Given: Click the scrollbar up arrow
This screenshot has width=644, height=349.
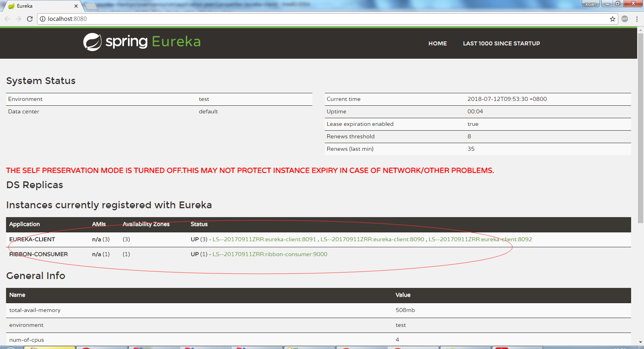Looking at the screenshot, I should click(x=640, y=29).
